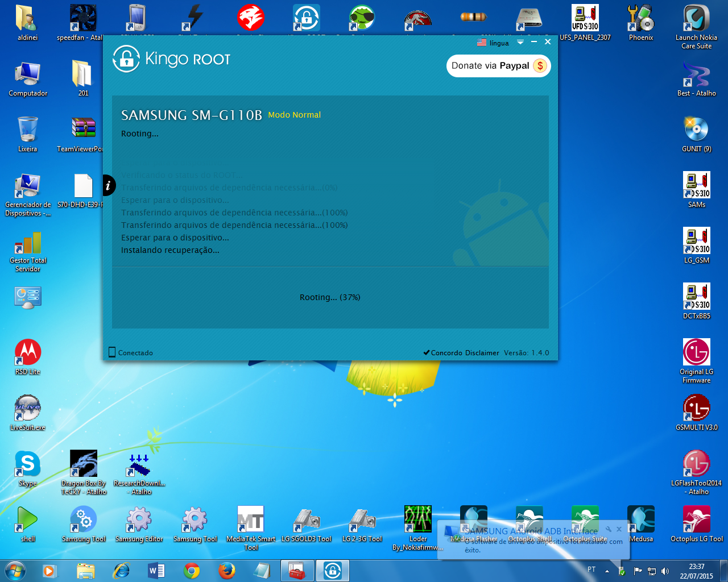This screenshot has width=728, height=582.
Task: Click the volume speaker tray icon
Action: pyautogui.click(x=665, y=571)
